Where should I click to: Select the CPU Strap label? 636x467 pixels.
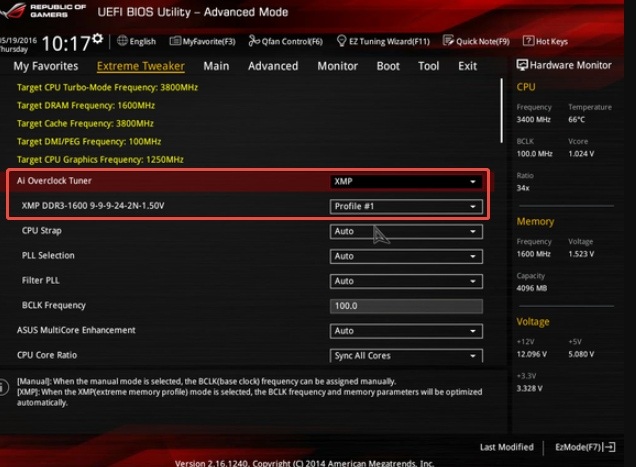(x=41, y=231)
